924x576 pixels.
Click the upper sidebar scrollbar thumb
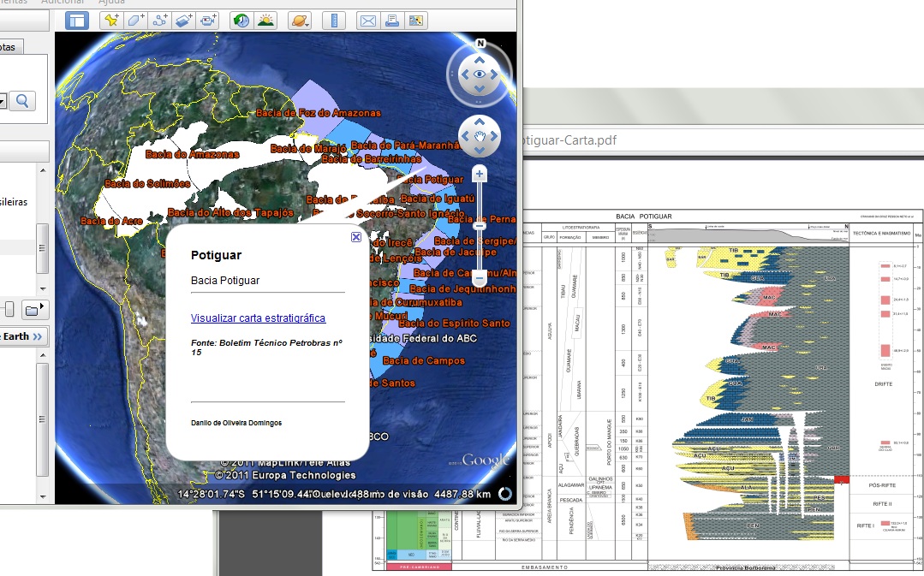coord(43,248)
